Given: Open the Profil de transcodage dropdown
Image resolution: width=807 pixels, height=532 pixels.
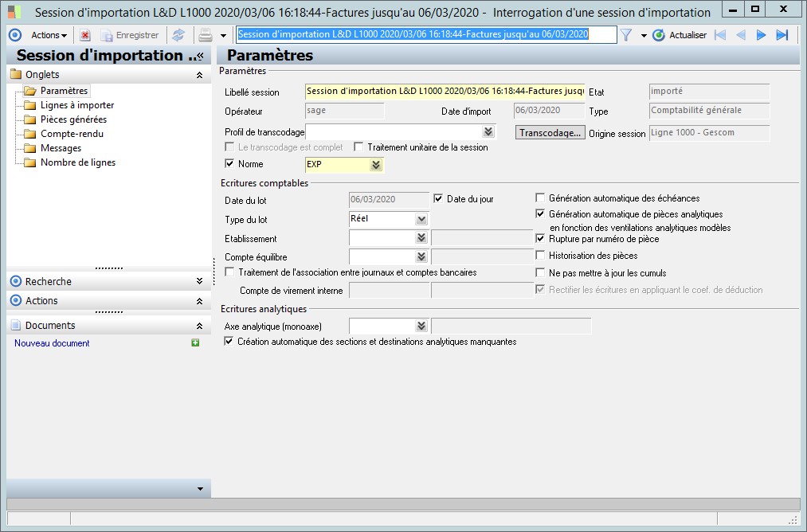Looking at the screenshot, I should [x=488, y=131].
